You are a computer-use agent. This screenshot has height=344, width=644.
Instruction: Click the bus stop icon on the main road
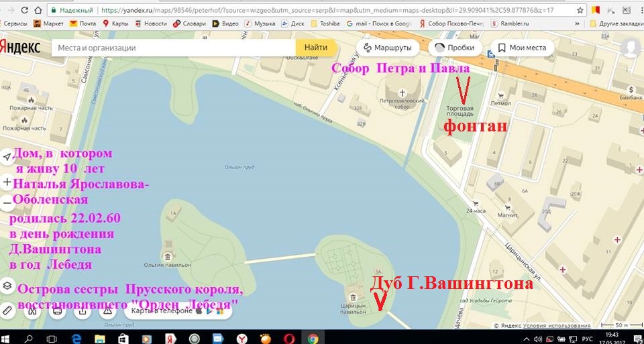click(x=490, y=54)
